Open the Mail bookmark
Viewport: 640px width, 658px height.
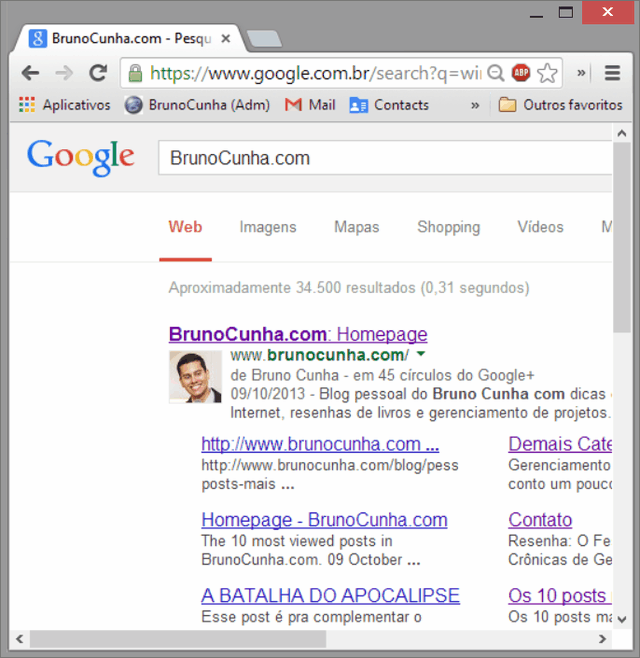coord(310,105)
